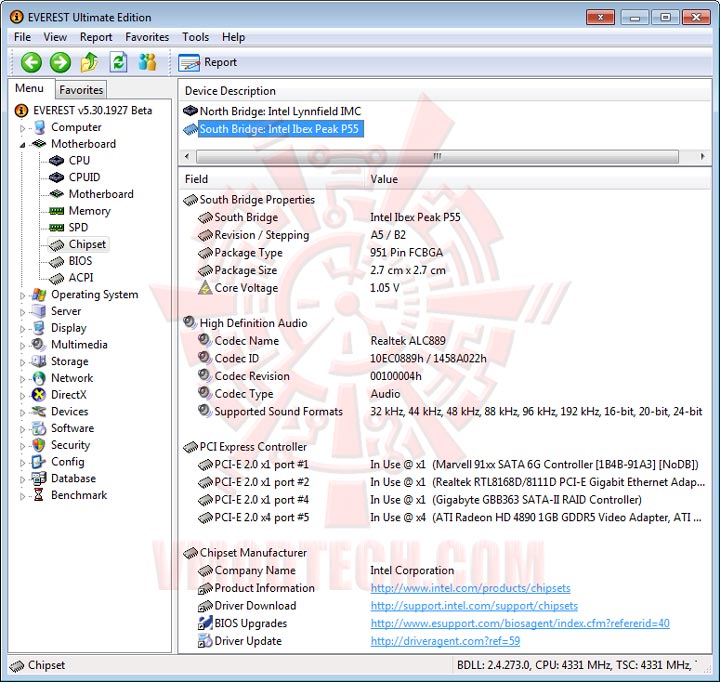720x682 pixels.
Task: Expand the Operating System node
Action: [22, 295]
